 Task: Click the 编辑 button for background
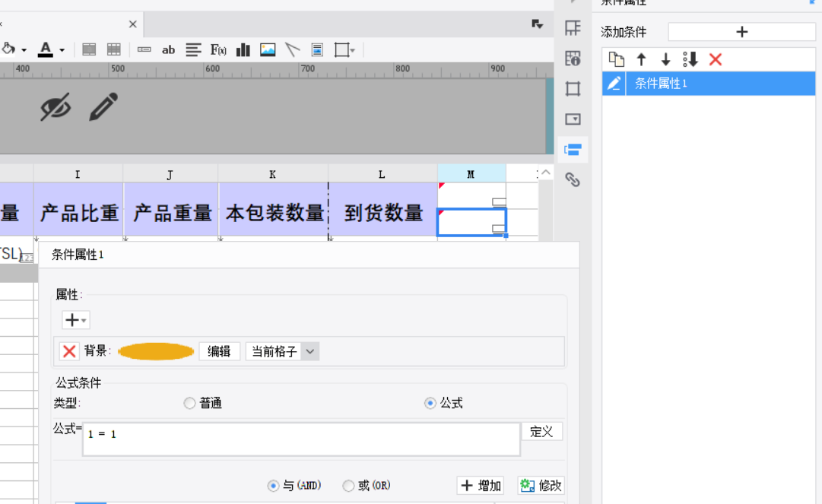pyautogui.click(x=219, y=351)
